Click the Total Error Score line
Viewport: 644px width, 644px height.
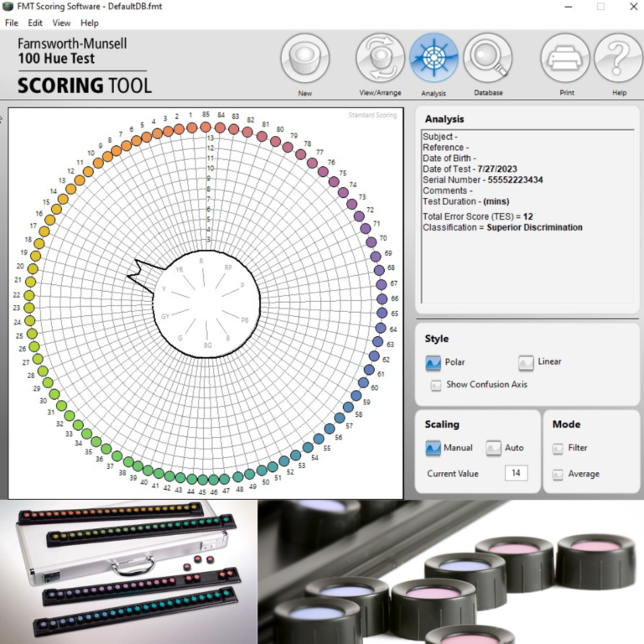coord(478,216)
